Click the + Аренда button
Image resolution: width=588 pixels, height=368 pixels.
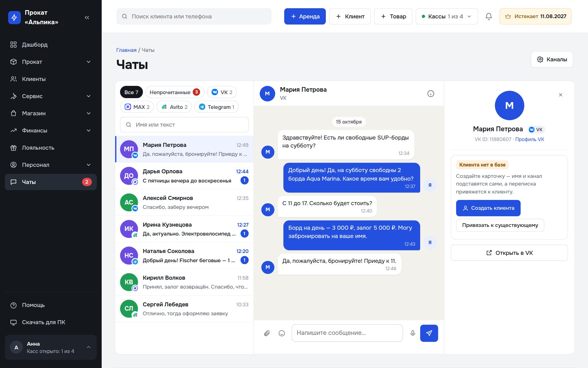pyautogui.click(x=305, y=17)
